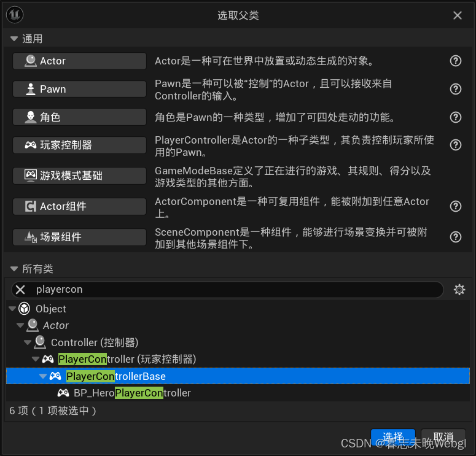
Task: Select Controller (控制器) tree item
Action: coord(95,342)
